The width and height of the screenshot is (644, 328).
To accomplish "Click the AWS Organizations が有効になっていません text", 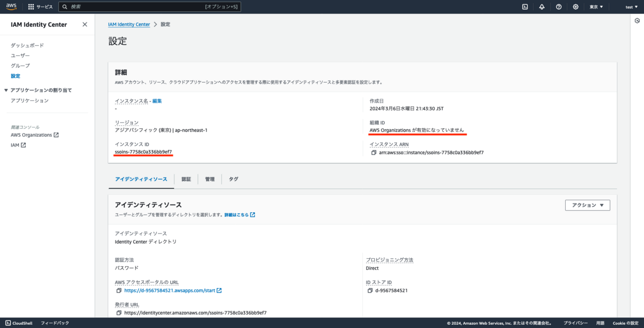I will click(x=416, y=130).
